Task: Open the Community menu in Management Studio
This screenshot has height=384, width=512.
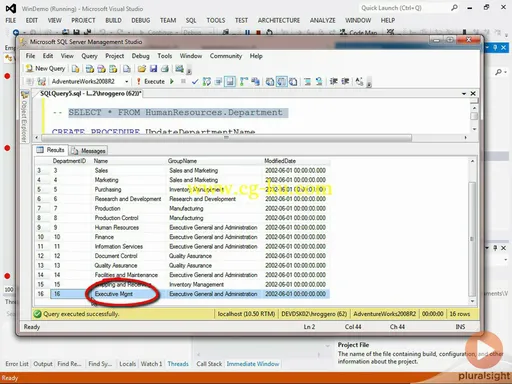Action: click(x=226, y=56)
